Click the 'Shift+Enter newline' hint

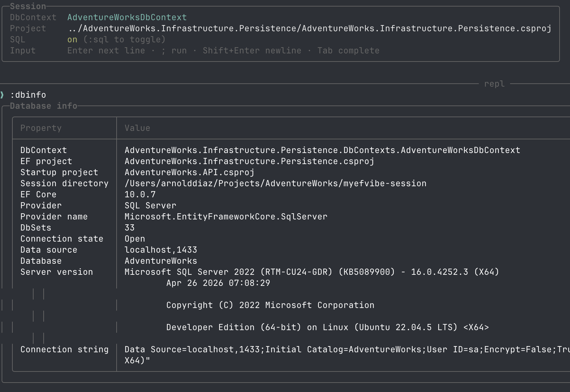pyautogui.click(x=252, y=50)
